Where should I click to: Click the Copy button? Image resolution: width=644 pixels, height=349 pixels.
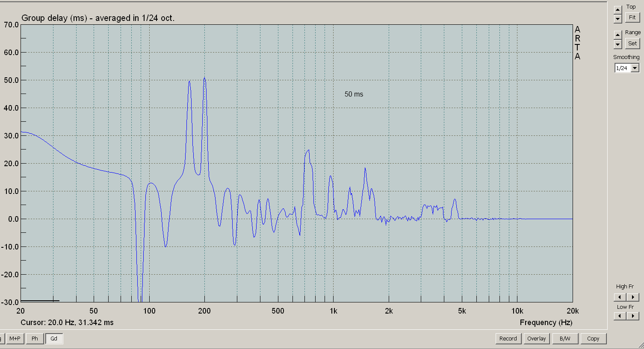[593, 339]
